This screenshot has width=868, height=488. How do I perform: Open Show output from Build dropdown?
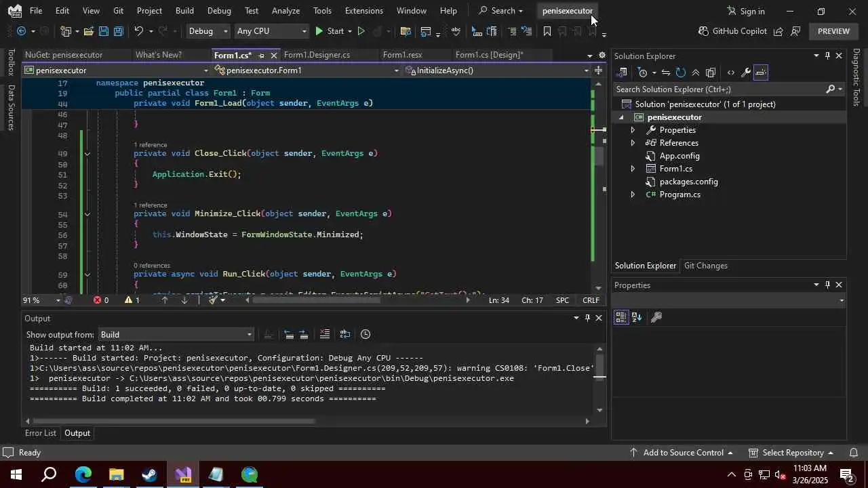[x=176, y=334]
